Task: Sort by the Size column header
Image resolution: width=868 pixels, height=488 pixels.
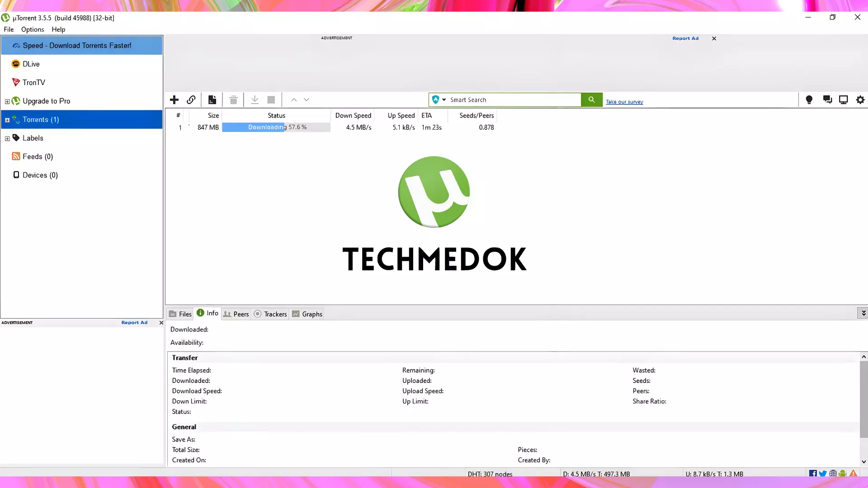Action: [x=206, y=116]
